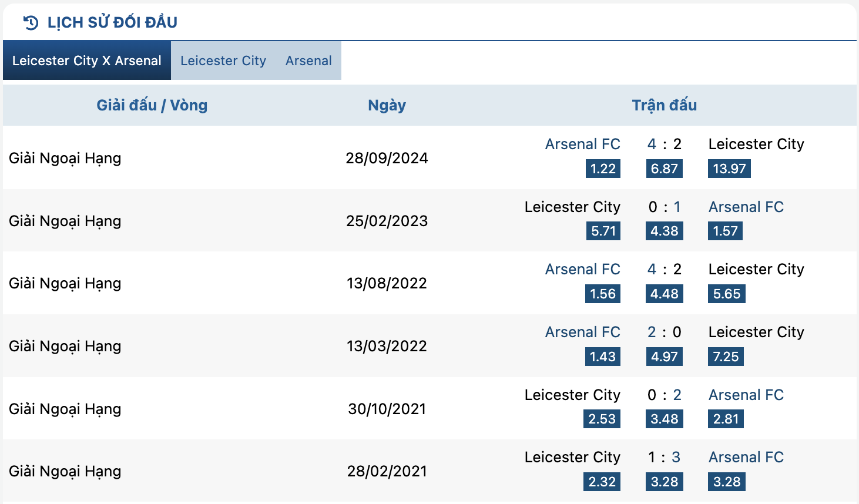Switch to the Leicester City tab
This screenshot has width=859, height=504.
pyautogui.click(x=223, y=61)
